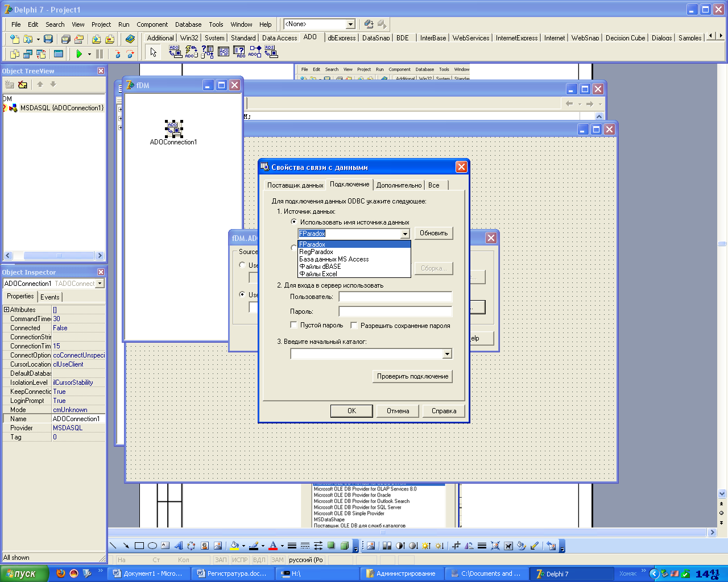Click the New Form toolbar icon
The width and height of the screenshot is (728, 582).
(58, 54)
